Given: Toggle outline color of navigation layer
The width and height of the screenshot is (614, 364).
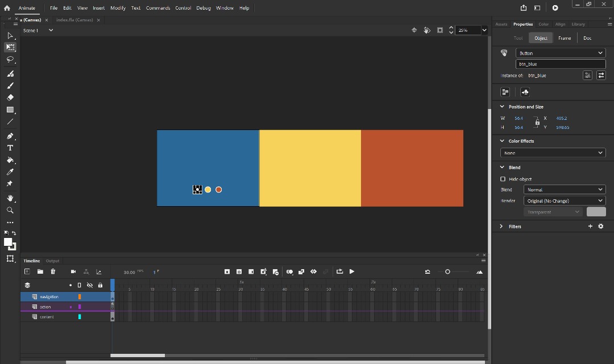Looking at the screenshot, I should tap(80, 297).
